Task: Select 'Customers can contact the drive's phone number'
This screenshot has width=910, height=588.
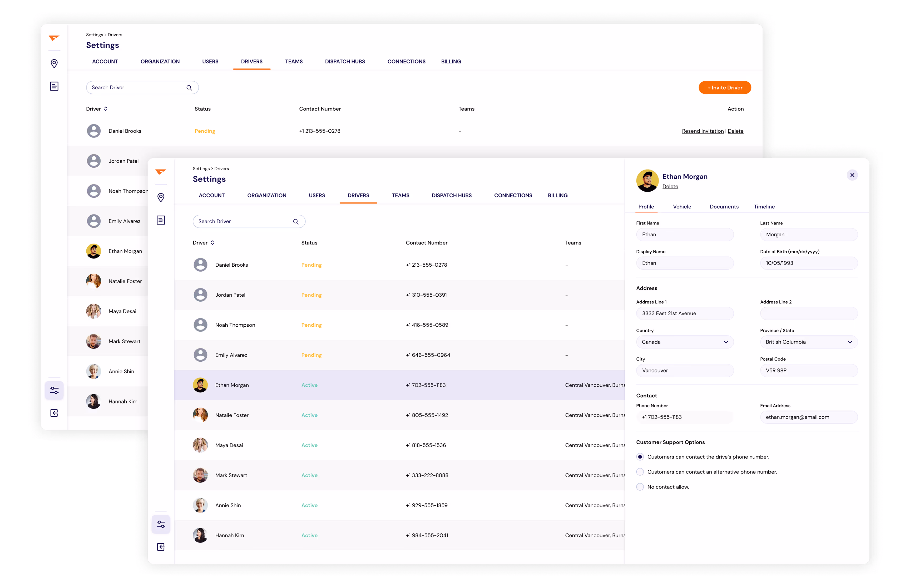Action: (640, 457)
